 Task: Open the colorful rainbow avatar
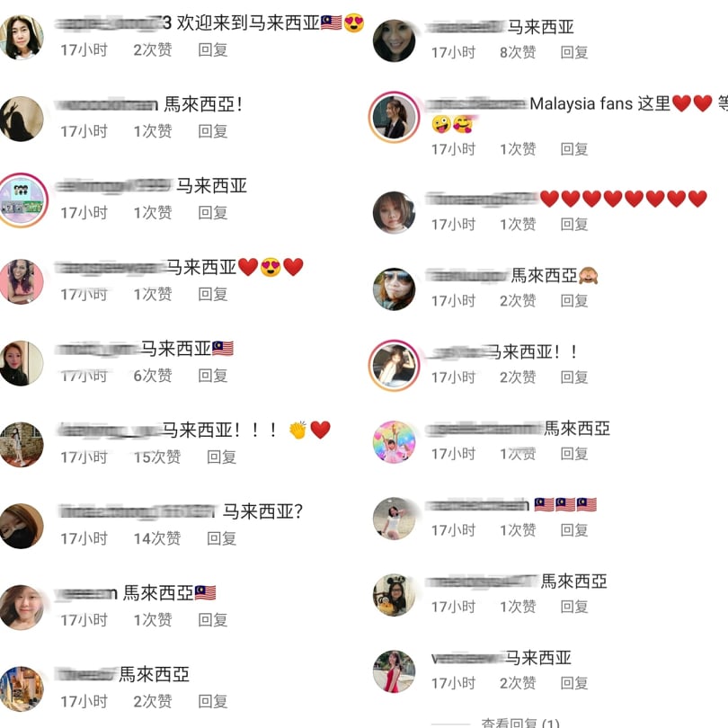tap(395, 442)
